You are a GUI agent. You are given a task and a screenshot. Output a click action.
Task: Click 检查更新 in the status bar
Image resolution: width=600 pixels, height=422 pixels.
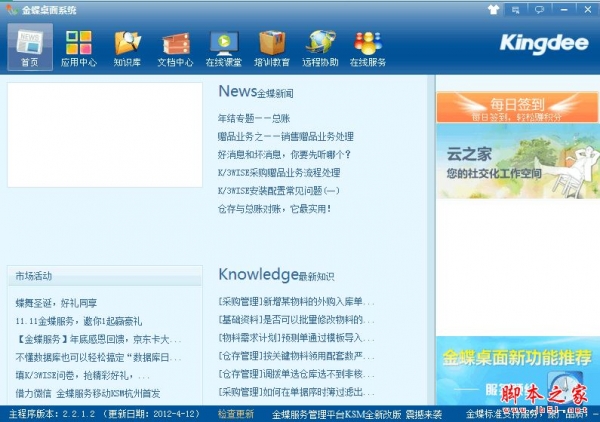point(236,414)
